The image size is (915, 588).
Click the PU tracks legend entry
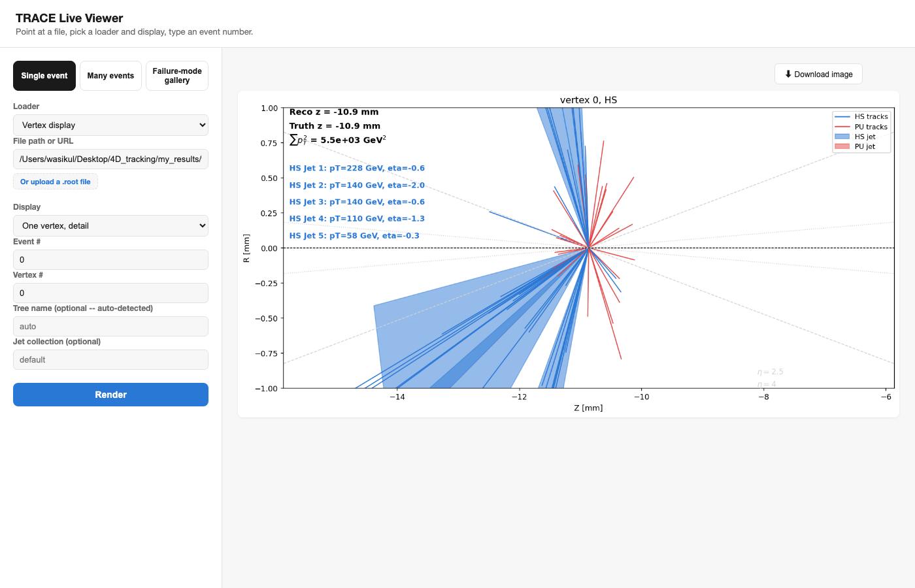861,127
